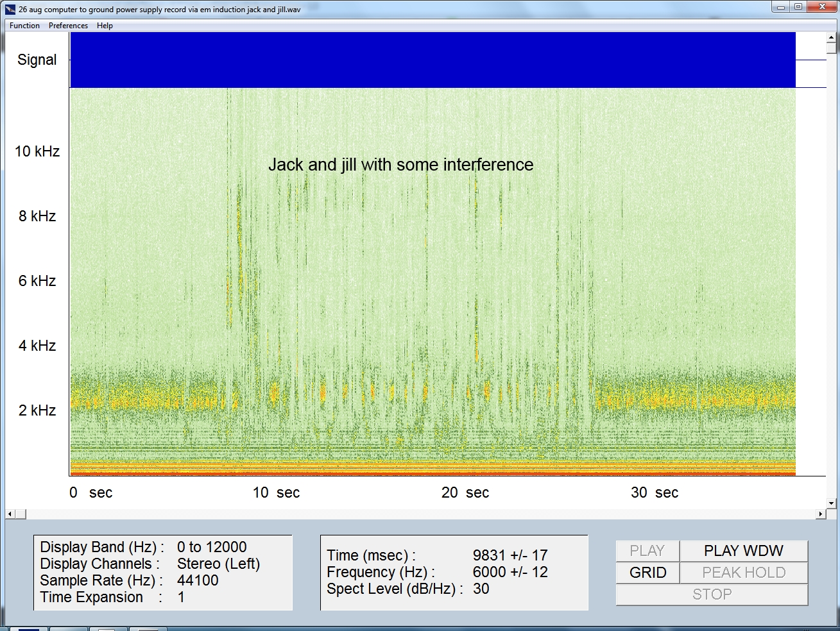Open the Preferences menu
Image resolution: width=840 pixels, height=631 pixels.
(68, 26)
